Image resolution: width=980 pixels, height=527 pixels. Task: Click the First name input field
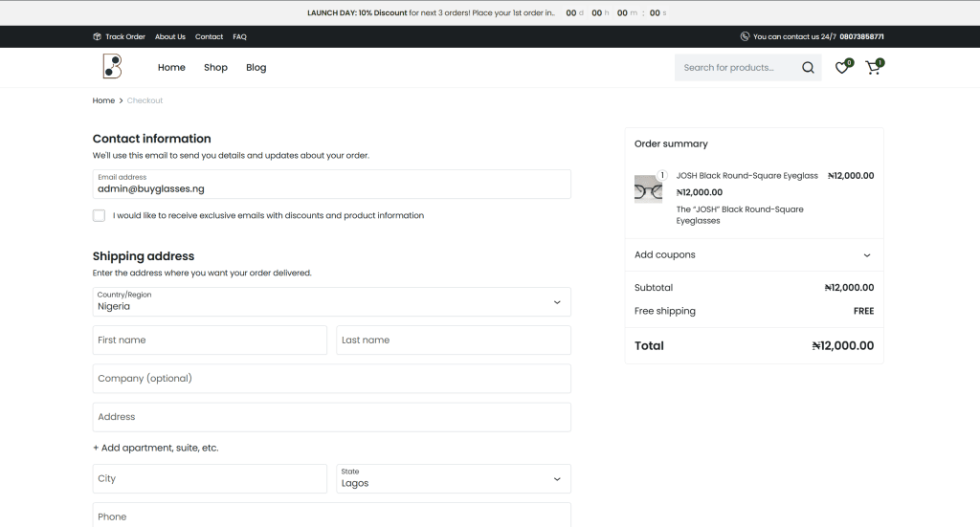pos(210,340)
